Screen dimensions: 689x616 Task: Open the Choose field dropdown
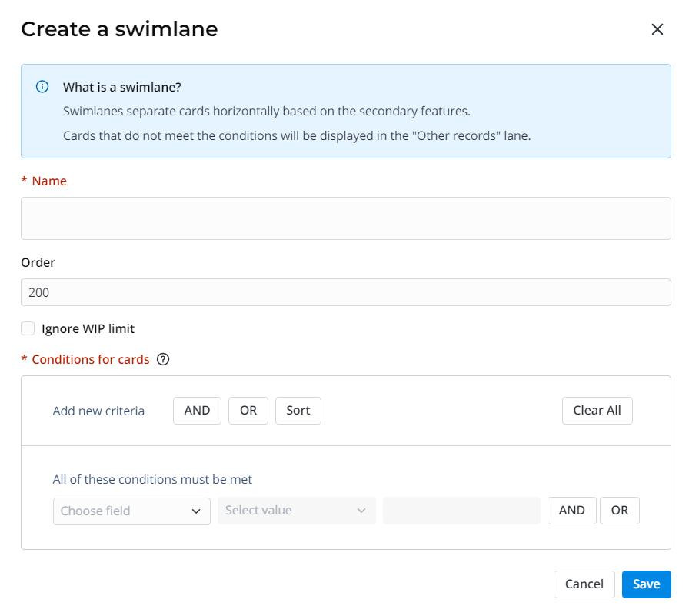(x=123, y=511)
